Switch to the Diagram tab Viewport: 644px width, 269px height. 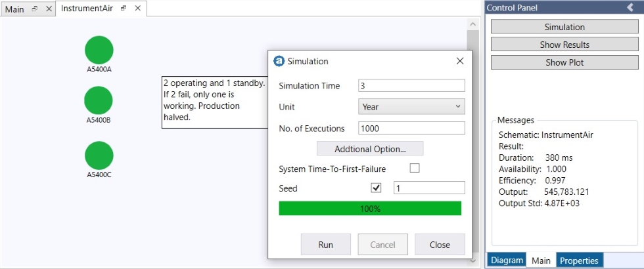click(x=506, y=260)
